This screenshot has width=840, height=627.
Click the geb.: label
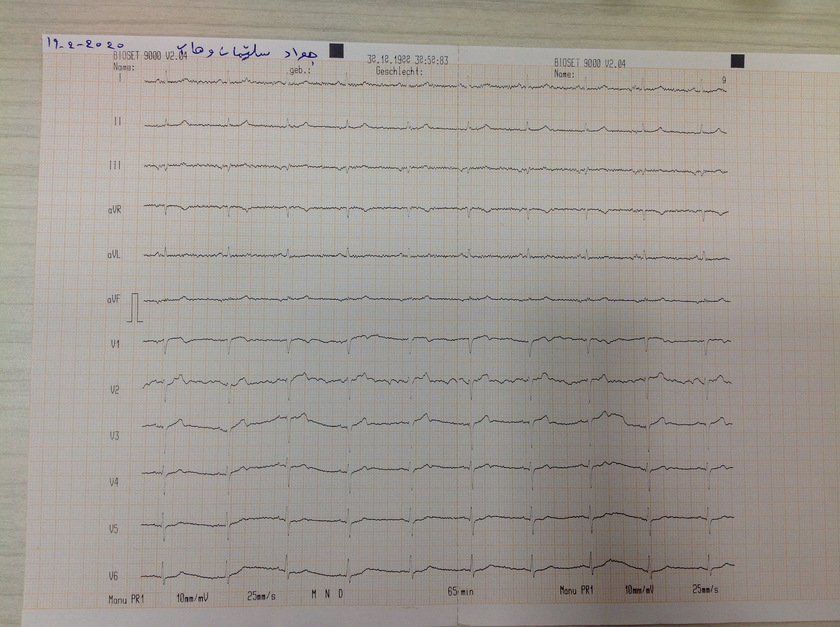coord(300,70)
